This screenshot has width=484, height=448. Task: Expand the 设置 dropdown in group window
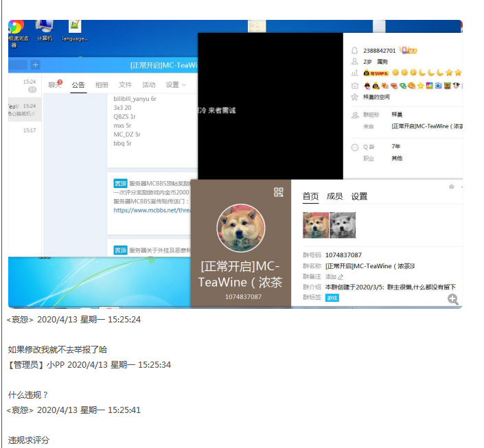tap(176, 85)
